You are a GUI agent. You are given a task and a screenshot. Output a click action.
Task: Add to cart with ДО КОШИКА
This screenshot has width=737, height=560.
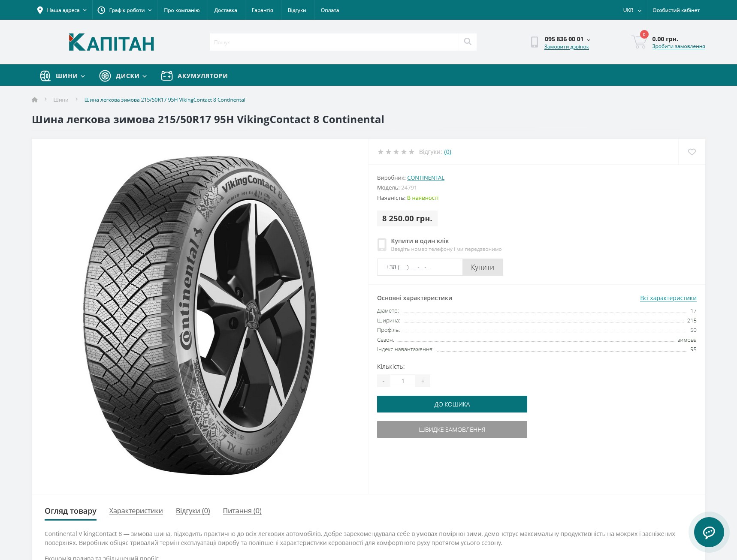[x=452, y=404]
